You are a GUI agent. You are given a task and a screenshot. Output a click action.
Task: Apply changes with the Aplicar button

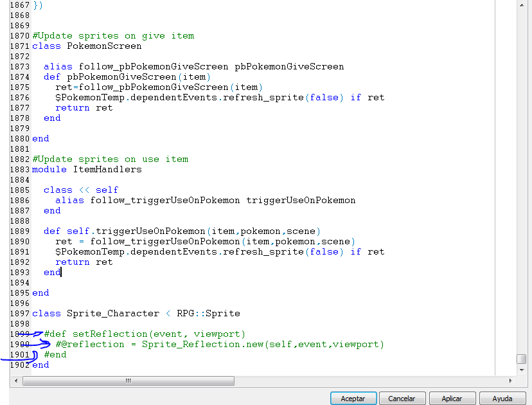pos(452,399)
